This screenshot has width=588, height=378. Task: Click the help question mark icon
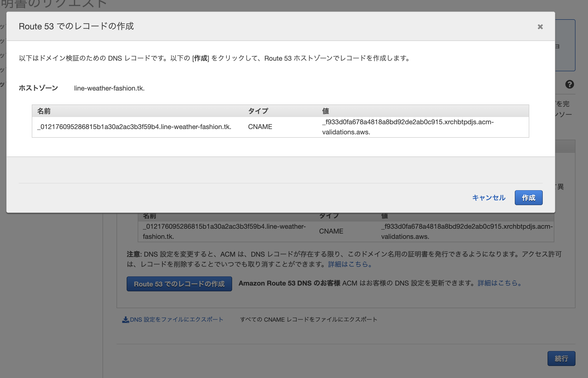coord(570,85)
